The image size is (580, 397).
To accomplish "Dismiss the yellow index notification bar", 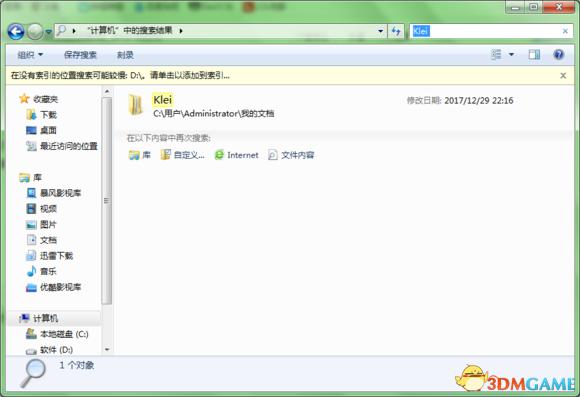I will point(563,75).
